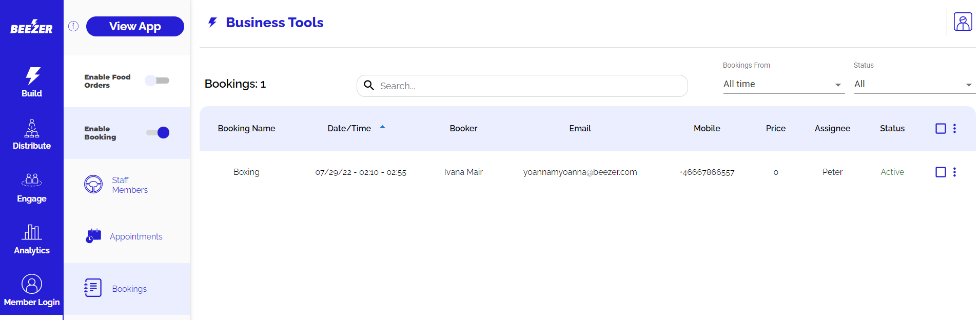Click the info icon beside View App
This screenshot has width=980, height=320.
pyautogui.click(x=73, y=26)
